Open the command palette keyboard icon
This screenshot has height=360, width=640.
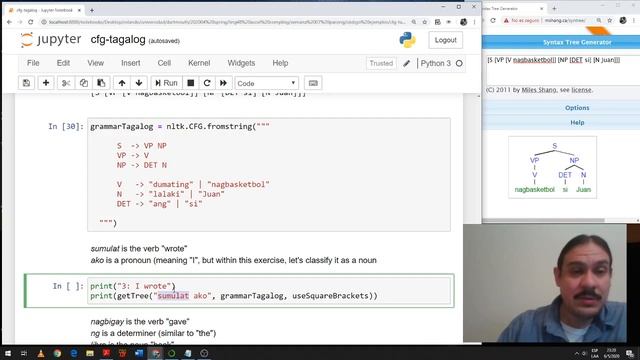point(313,83)
